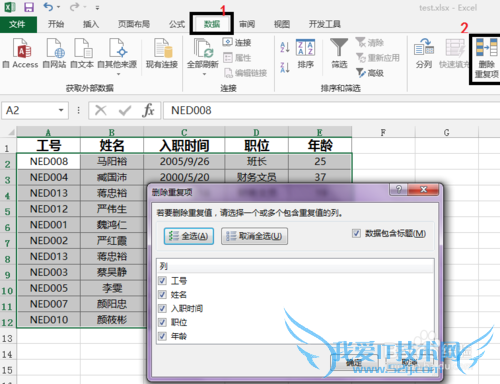This screenshot has height=384, width=500.
Task: Cancel entry with the formula bar X
Action: coord(101,110)
